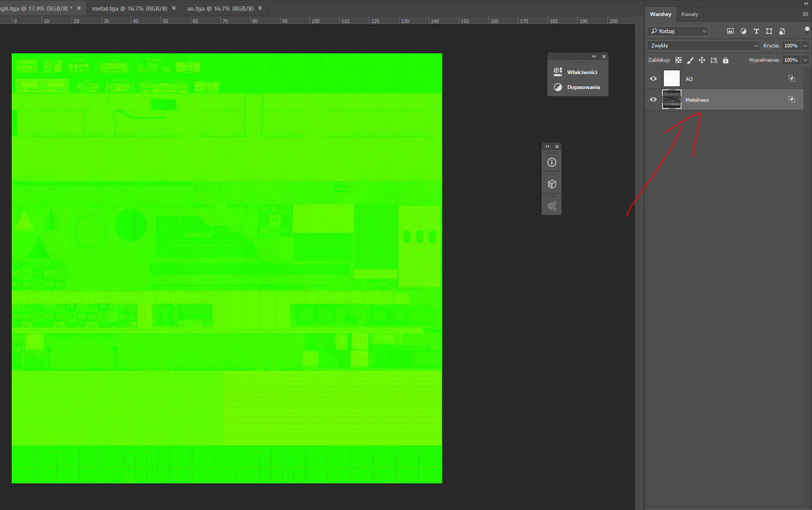
Task: Open Właściwości panel via its label
Action: pos(582,72)
